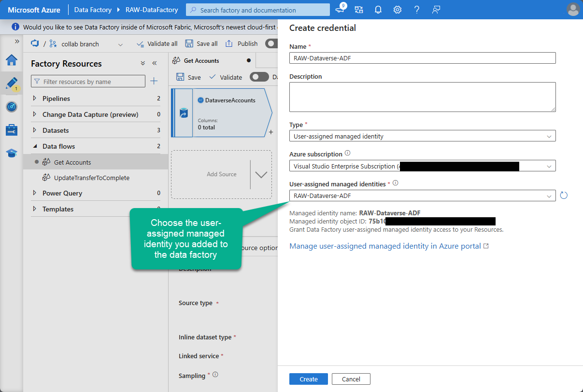Click the info icon on the Fabric banner
Image resolution: width=583 pixels, height=392 pixels.
pyautogui.click(x=16, y=27)
